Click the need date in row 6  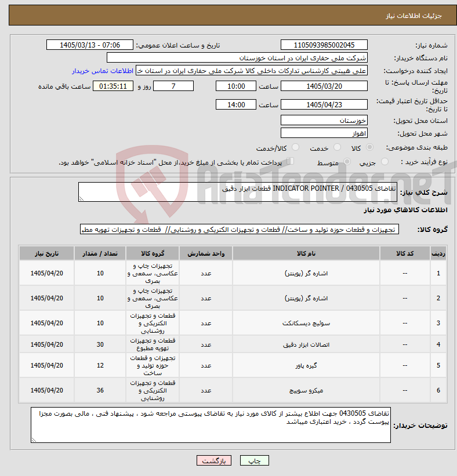(x=47, y=390)
